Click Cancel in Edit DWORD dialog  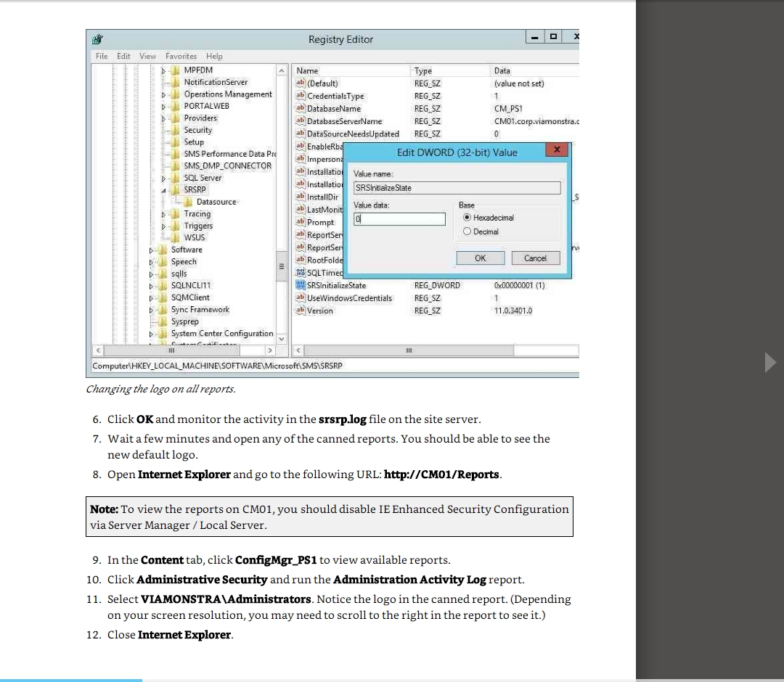535,258
